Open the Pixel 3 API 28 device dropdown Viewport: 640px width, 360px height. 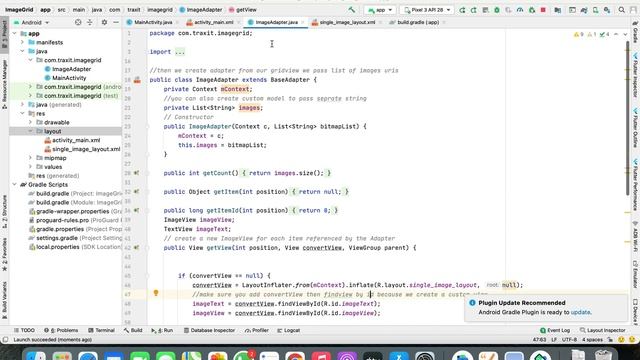point(427,9)
